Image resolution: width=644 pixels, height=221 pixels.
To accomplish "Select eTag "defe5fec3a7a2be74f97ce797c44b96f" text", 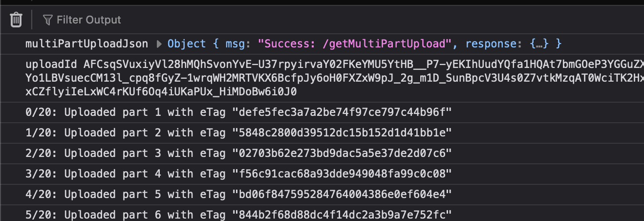I will (343, 112).
